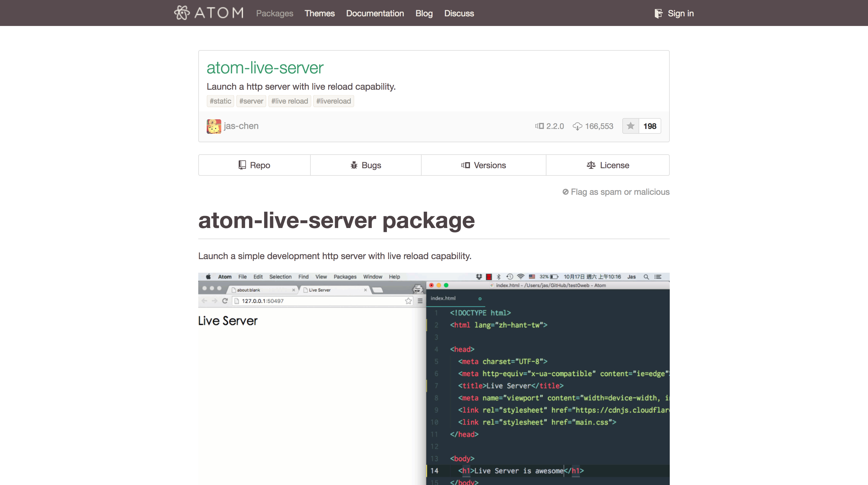
Task: Switch to the Themes section
Action: click(x=319, y=14)
